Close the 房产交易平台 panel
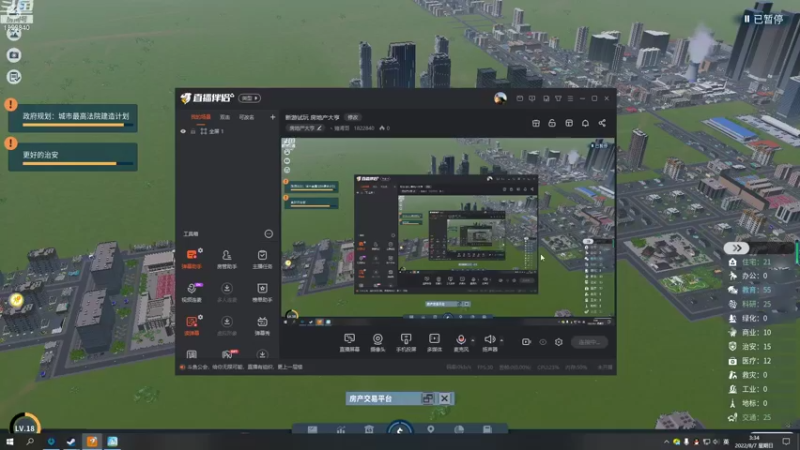This screenshot has width=800, height=450. pyautogui.click(x=444, y=398)
